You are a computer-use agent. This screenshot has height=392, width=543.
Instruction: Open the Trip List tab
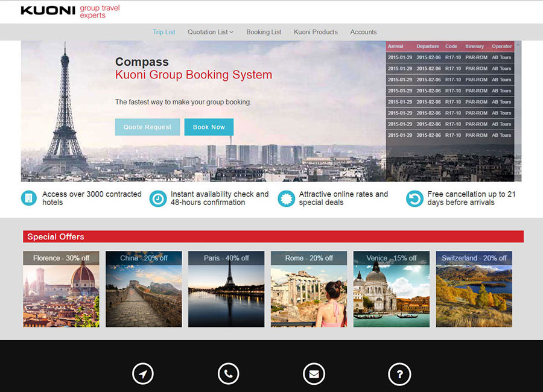coord(164,32)
